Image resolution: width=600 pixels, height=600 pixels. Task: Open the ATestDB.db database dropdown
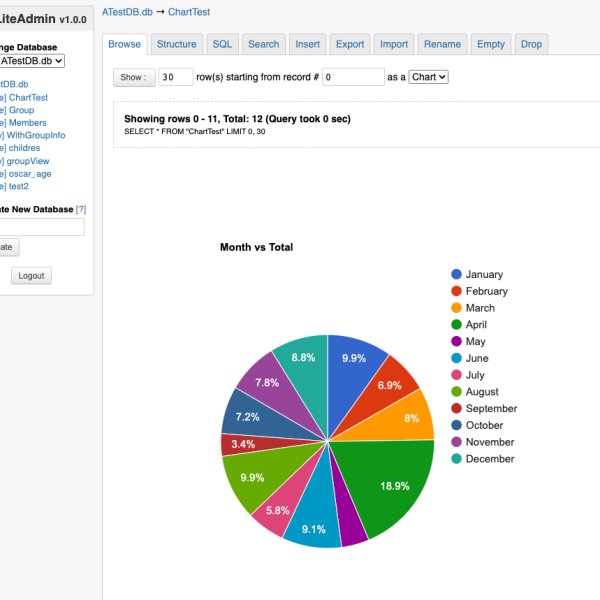[x=32, y=61]
